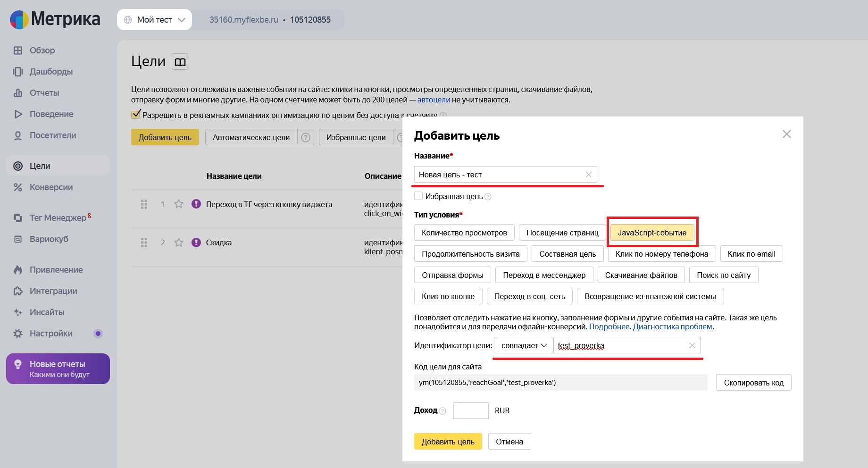Close the Добавить цель dialog
This screenshot has height=468, width=868.
pyautogui.click(x=786, y=134)
